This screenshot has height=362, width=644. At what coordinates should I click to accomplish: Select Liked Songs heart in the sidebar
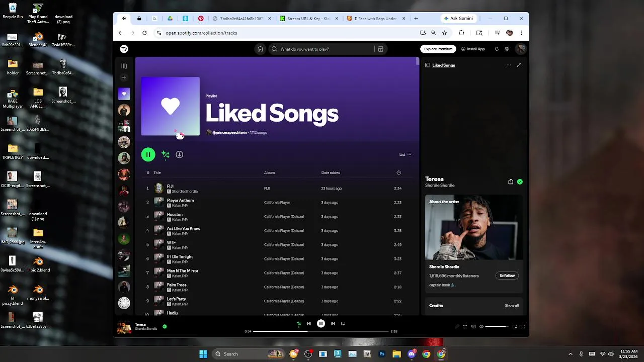coord(124,94)
